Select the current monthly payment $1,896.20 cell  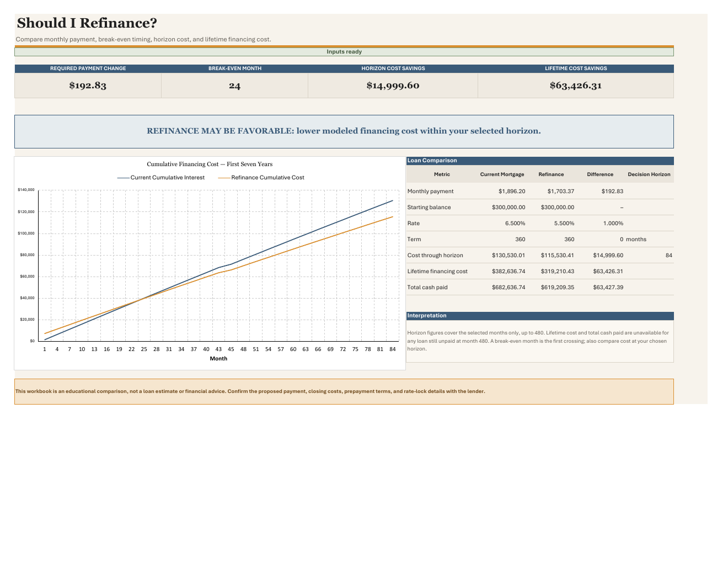[x=502, y=192]
